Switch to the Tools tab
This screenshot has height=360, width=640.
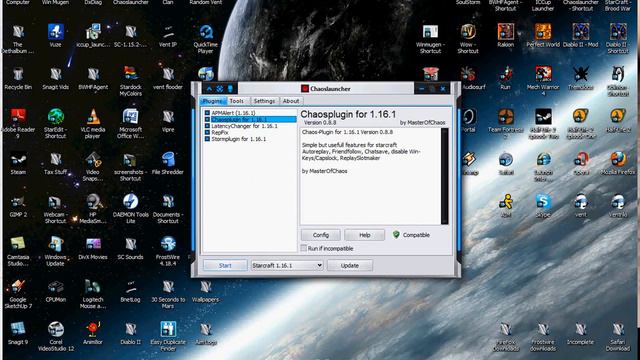(236, 101)
